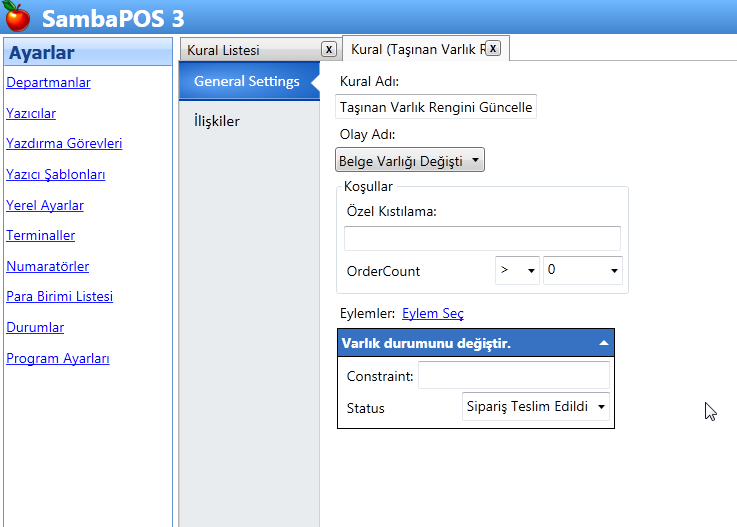Open the Status dropdown
The height and width of the screenshot is (527, 737).
click(536, 407)
